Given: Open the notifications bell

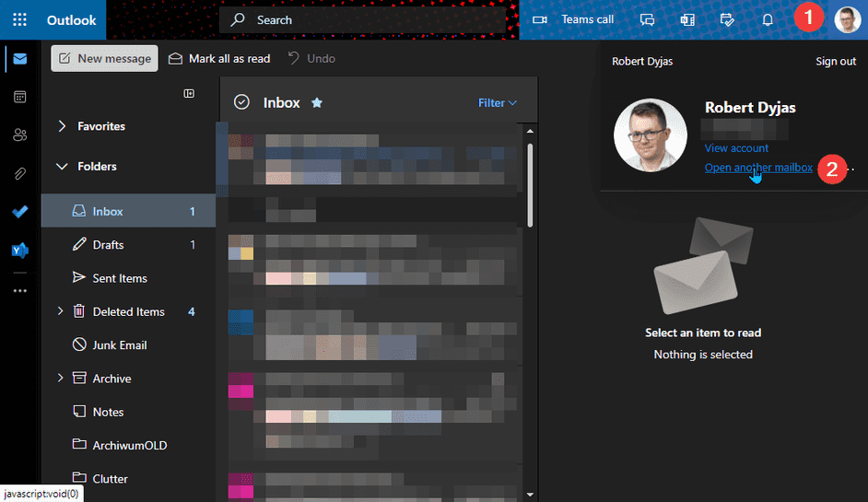Looking at the screenshot, I should click(x=768, y=20).
